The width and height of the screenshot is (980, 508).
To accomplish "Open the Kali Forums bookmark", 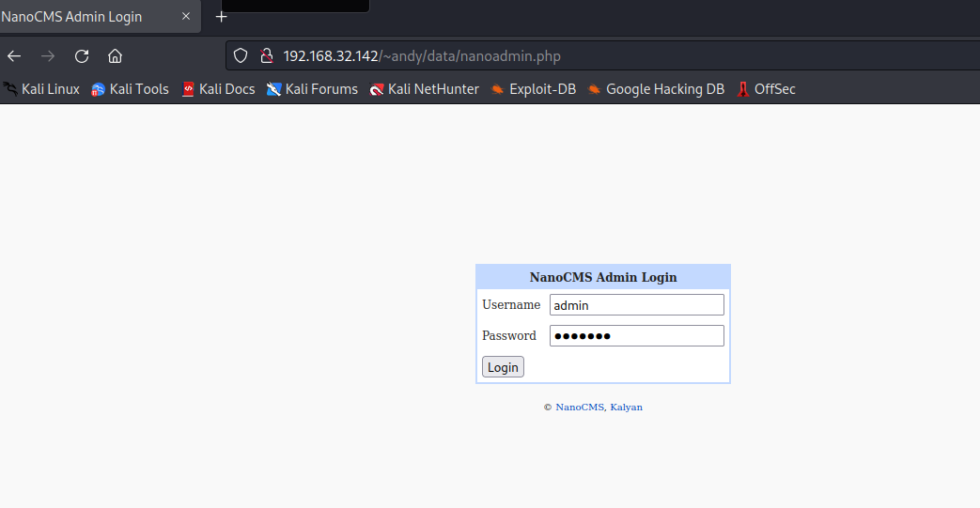I will click(x=312, y=89).
